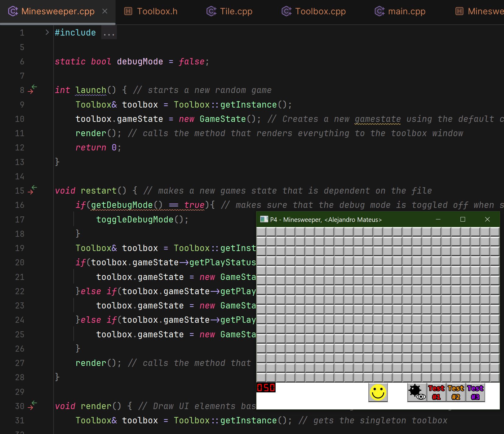Click the render function definition on line 30
This screenshot has width=504, height=434.
tap(96, 406)
